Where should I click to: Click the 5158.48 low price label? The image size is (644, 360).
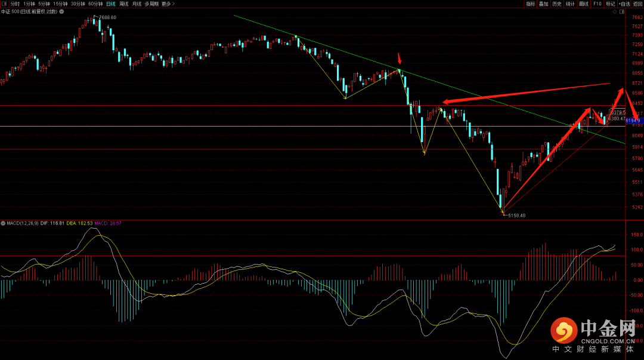[516, 216]
